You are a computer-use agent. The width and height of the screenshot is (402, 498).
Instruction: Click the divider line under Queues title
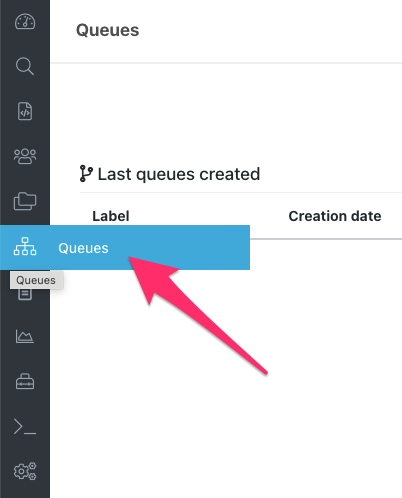coord(226,63)
